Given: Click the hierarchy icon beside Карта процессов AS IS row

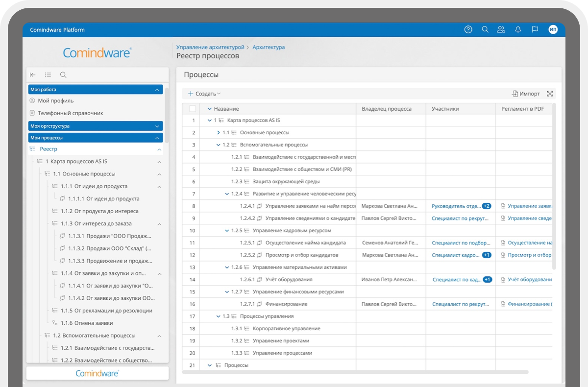Looking at the screenshot, I should pyautogui.click(x=221, y=121).
